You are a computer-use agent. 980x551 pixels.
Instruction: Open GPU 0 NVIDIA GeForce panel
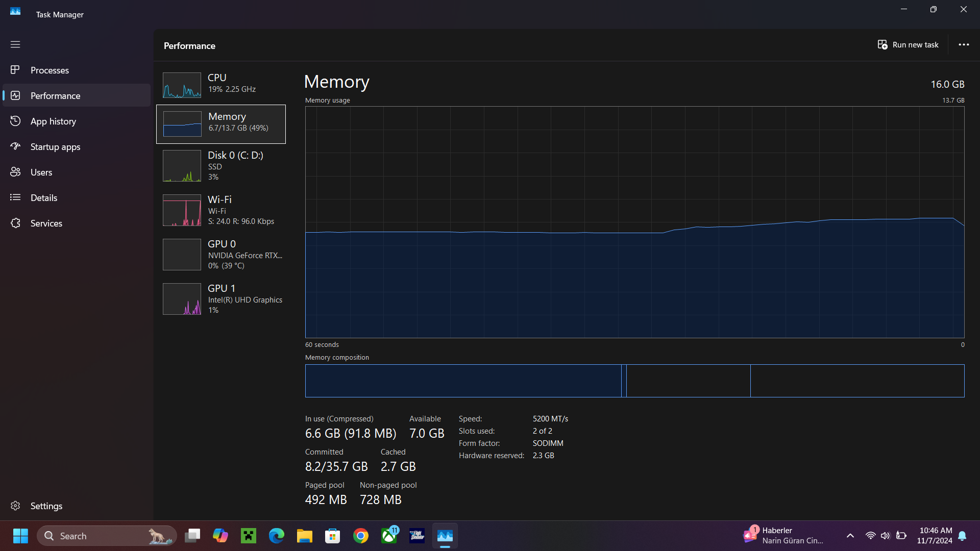(221, 254)
